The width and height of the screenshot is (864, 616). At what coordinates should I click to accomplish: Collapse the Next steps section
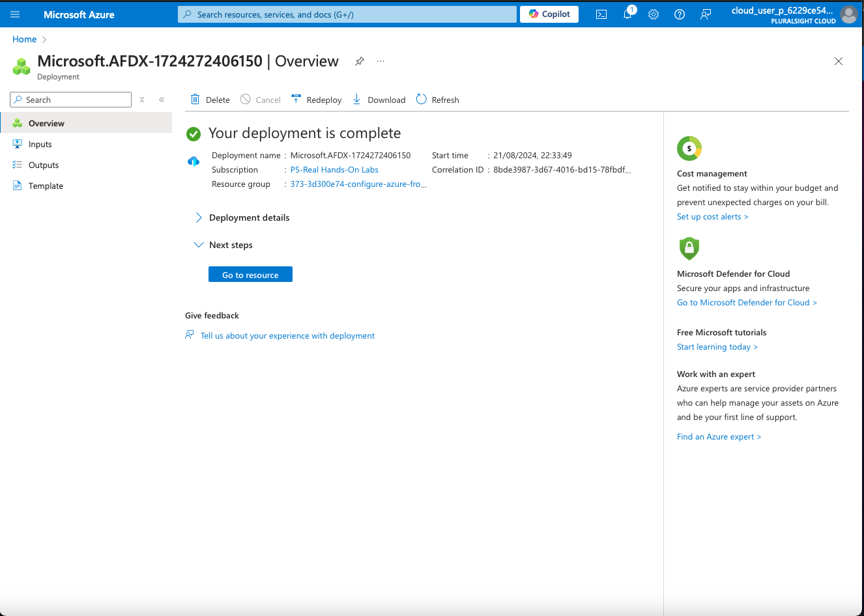point(223,245)
